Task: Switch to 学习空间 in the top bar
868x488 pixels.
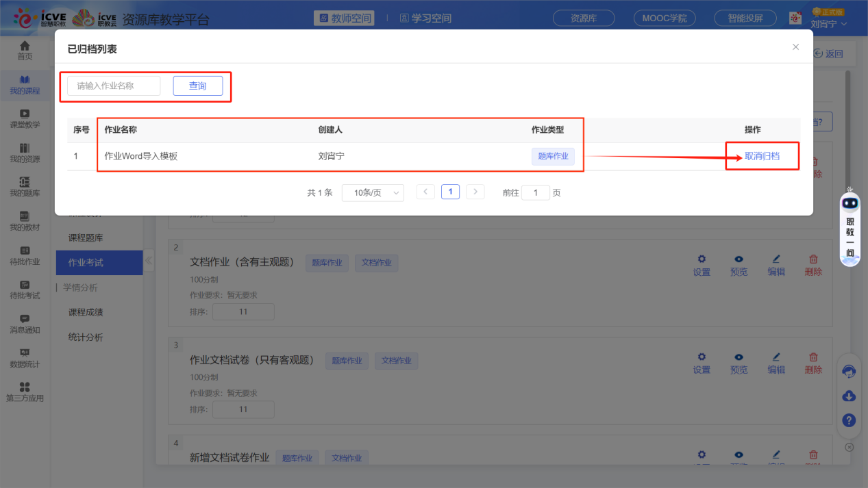Action: click(x=425, y=18)
